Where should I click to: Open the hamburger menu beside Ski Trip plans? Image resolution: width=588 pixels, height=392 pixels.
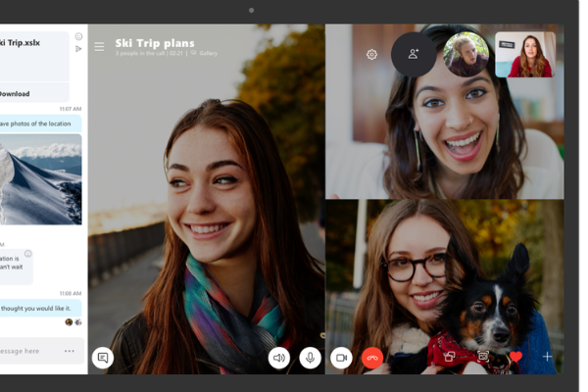(99, 47)
